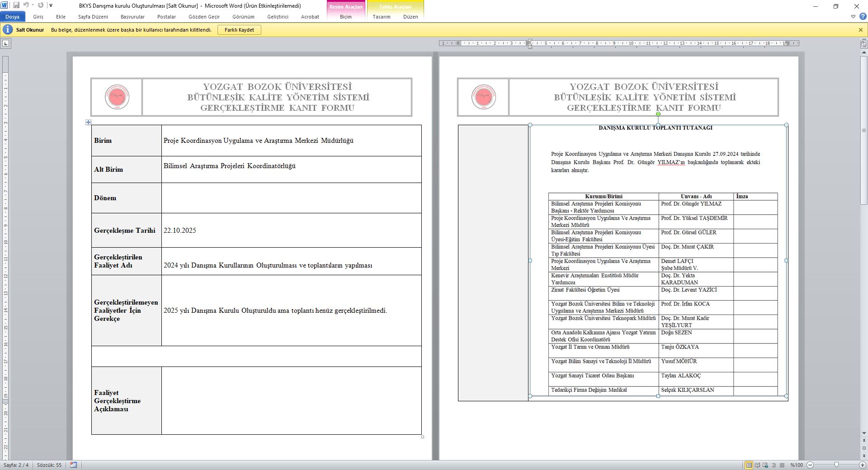Expand the collapsed ribbon chevron
The width and height of the screenshot is (868, 470).
(x=853, y=17)
